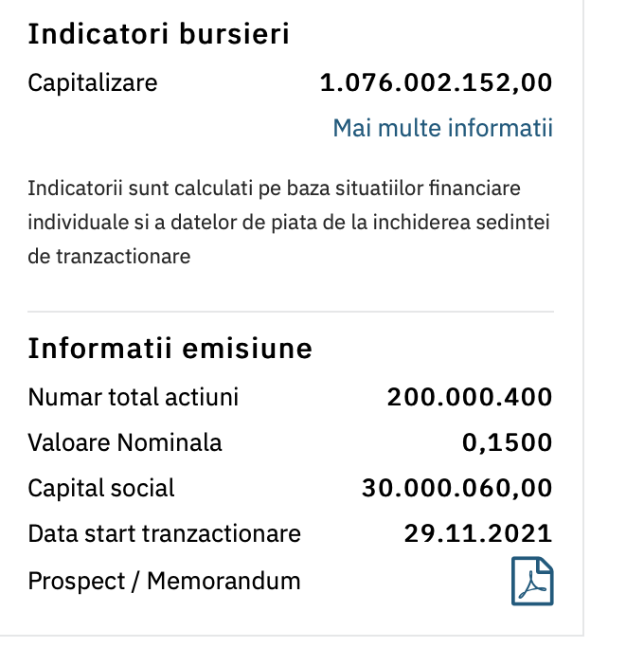Select the total shares value 200.000.400
Screen dimensions: 644x665
(470, 397)
